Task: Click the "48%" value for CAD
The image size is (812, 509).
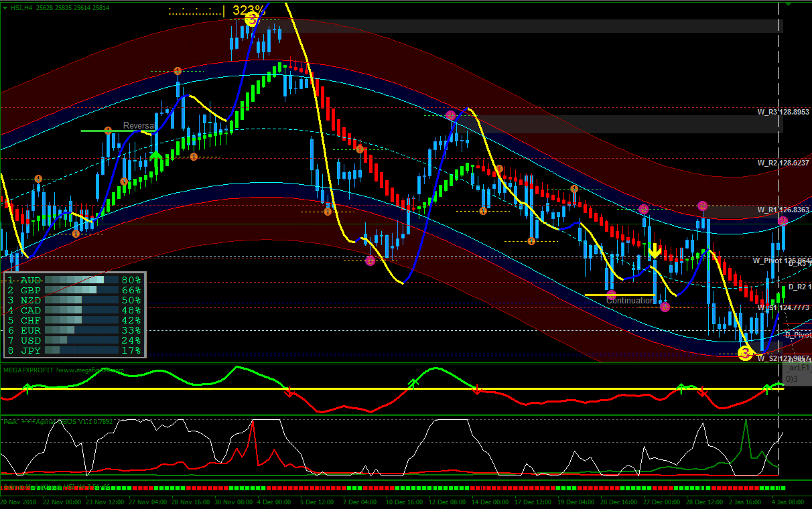Action: pyautogui.click(x=131, y=310)
